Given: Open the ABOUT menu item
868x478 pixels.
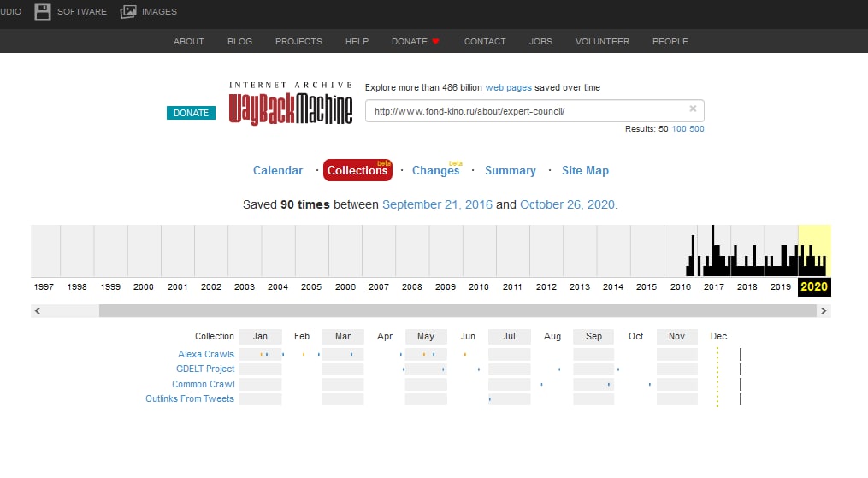Looking at the screenshot, I should click(189, 42).
